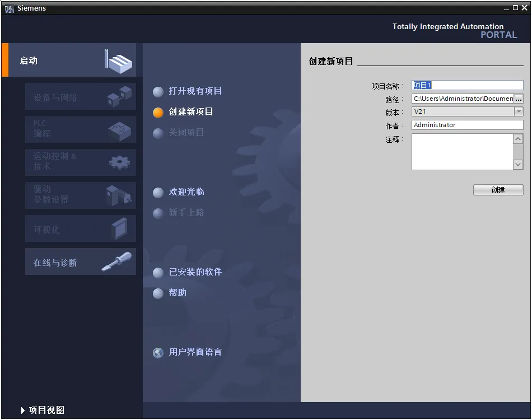The image size is (532, 420).
Task: Click the bullet beside 新手上路
Action: coord(158,213)
